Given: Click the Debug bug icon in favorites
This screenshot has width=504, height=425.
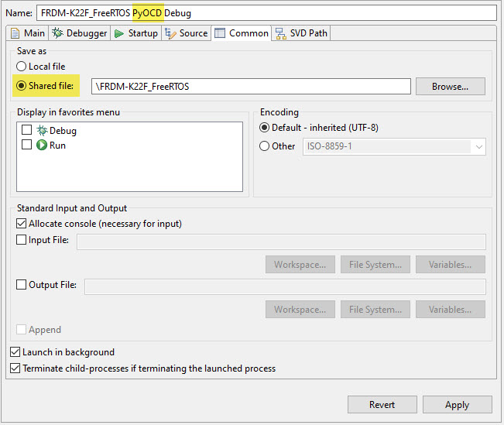Looking at the screenshot, I should [x=42, y=131].
